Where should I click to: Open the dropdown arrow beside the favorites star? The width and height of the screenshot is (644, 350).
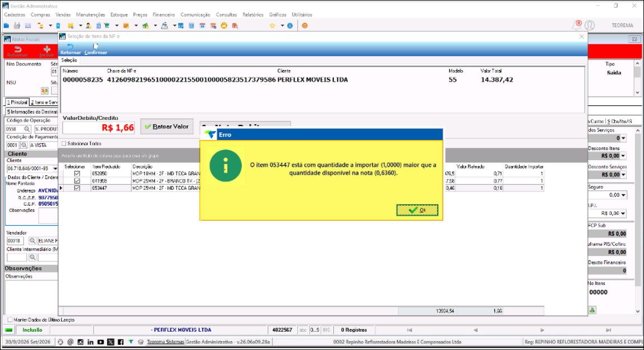282,25
